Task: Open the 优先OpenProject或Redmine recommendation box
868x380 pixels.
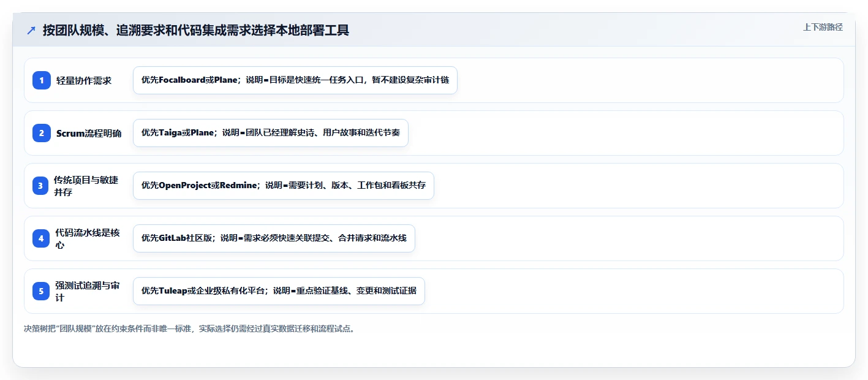Action: (x=284, y=186)
